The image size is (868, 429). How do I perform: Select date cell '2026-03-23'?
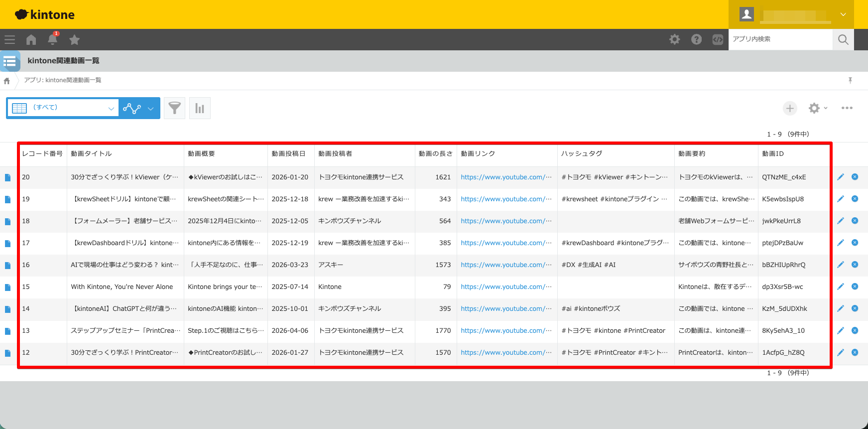pos(290,265)
